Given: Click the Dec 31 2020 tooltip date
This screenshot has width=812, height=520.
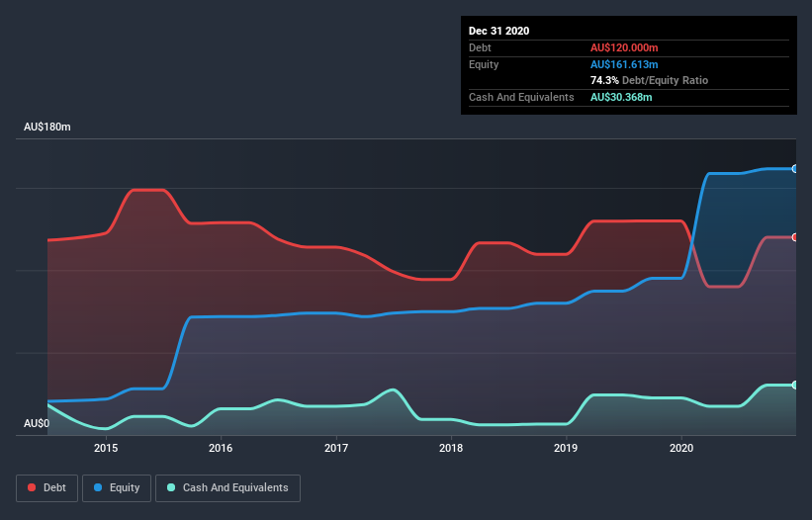Looking at the screenshot, I should coord(498,31).
